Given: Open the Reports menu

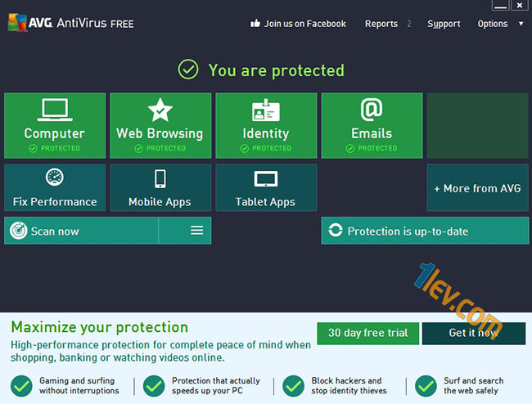Looking at the screenshot, I should click(x=381, y=24).
